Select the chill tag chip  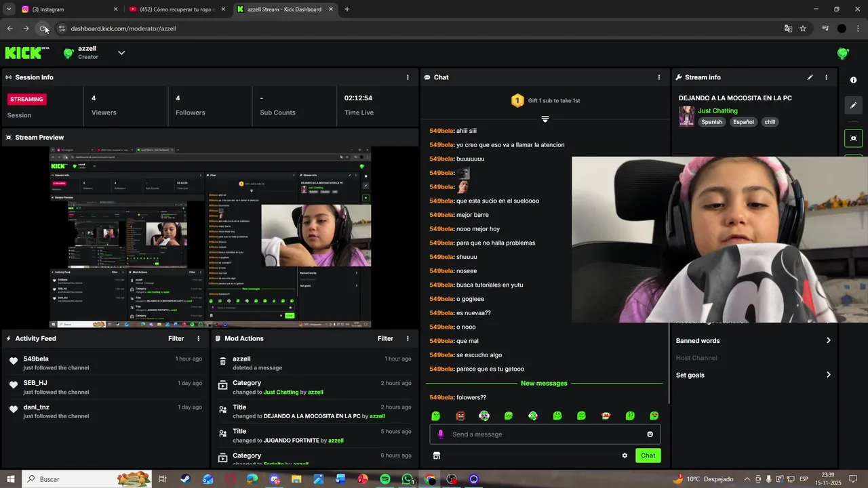(770, 122)
